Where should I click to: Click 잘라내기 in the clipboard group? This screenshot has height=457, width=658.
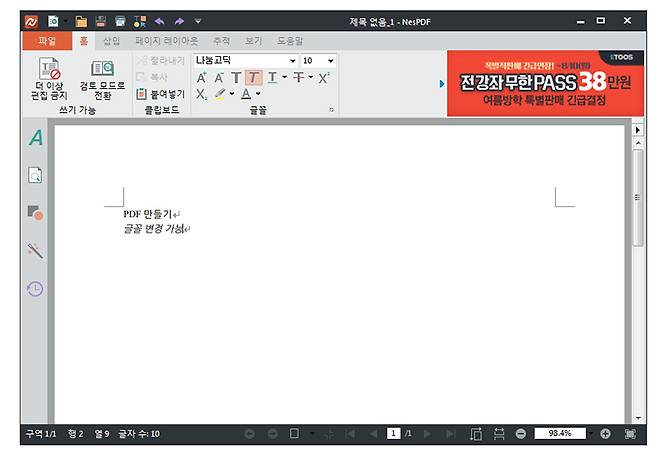pyautogui.click(x=161, y=61)
